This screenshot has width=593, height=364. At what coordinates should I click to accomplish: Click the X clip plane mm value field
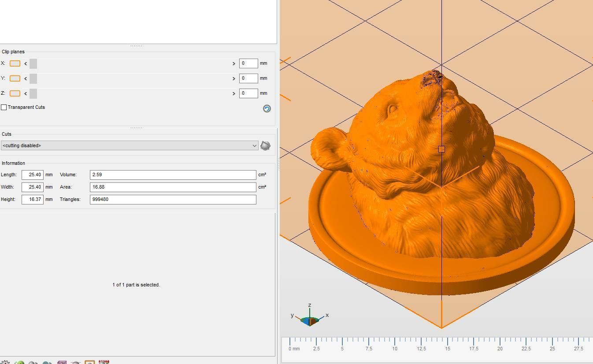(x=248, y=63)
